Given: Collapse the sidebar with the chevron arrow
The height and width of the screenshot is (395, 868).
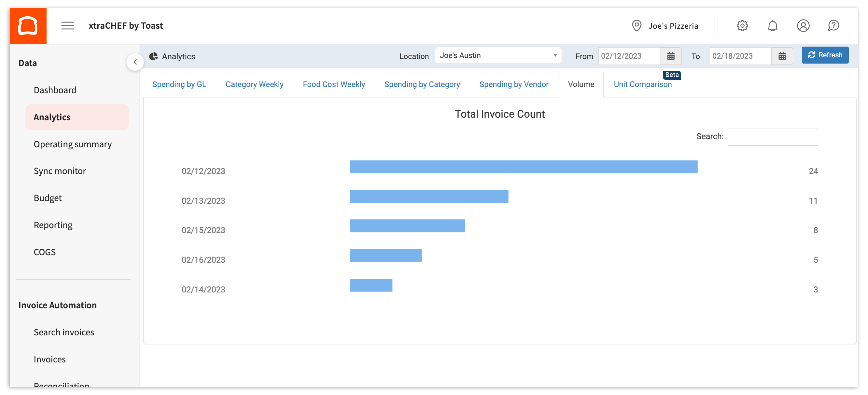Looking at the screenshot, I should [135, 62].
